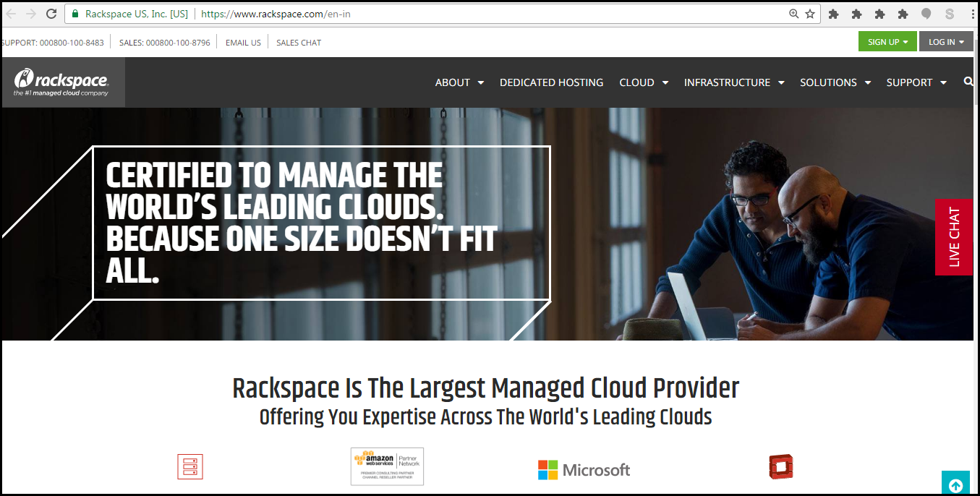Expand the LOG IN dropdown
Screen dimensions: 980x496
coord(945,41)
